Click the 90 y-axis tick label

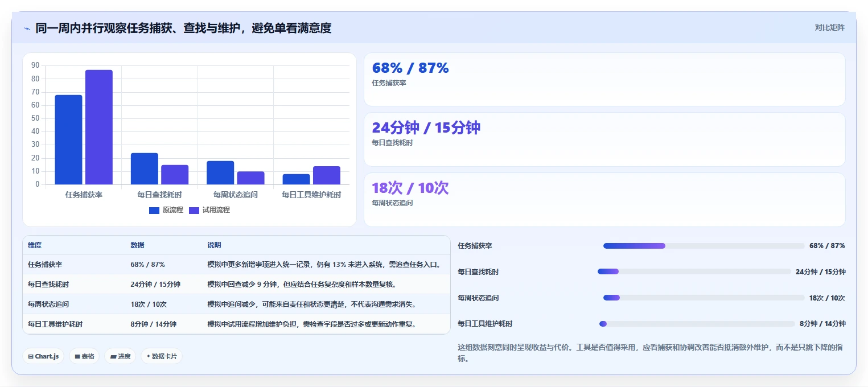[x=35, y=65]
